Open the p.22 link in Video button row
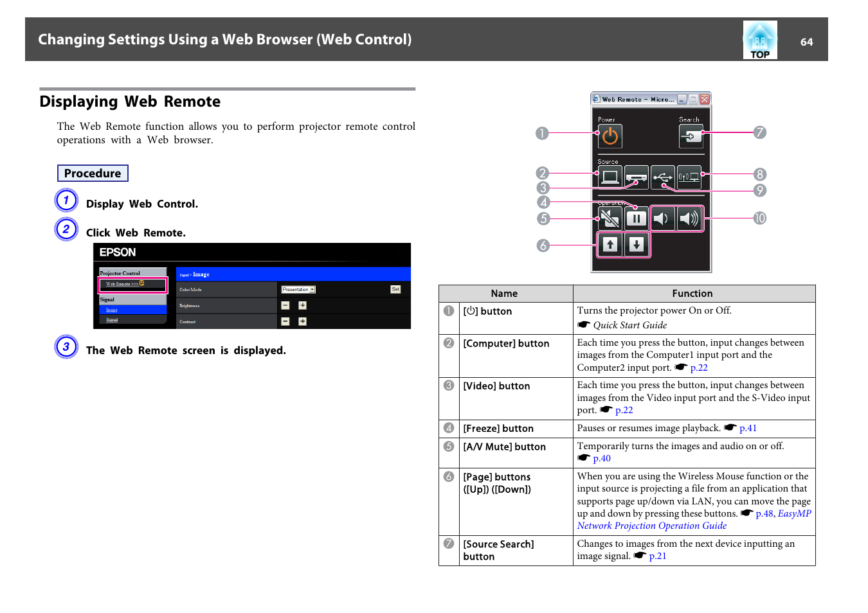The image size is (868, 613). pos(624,410)
